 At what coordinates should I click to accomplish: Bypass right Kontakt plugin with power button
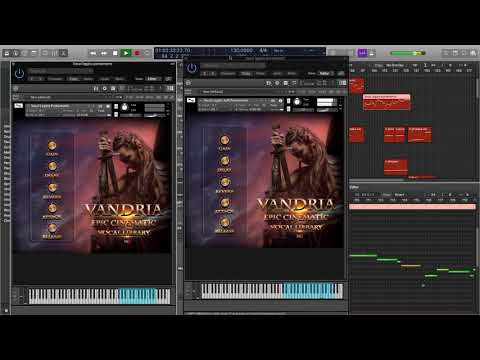click(x=192, y=68)
